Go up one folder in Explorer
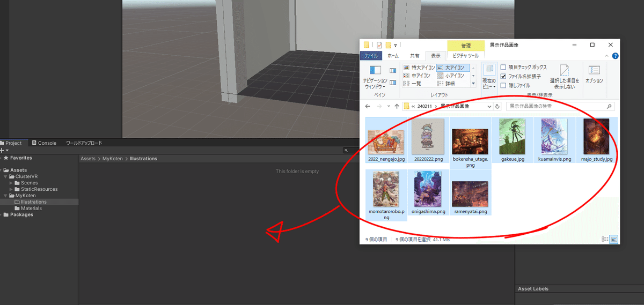The height and width of the screenshot is (305, 644). point(397,106)
